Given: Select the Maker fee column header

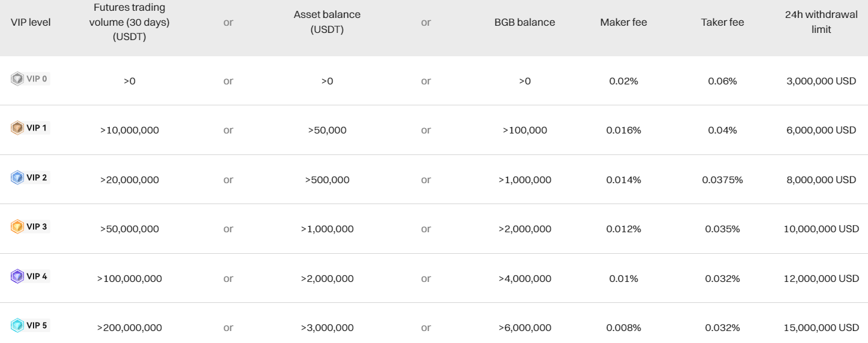Looking at the screenshot, I should click(624, 22).
